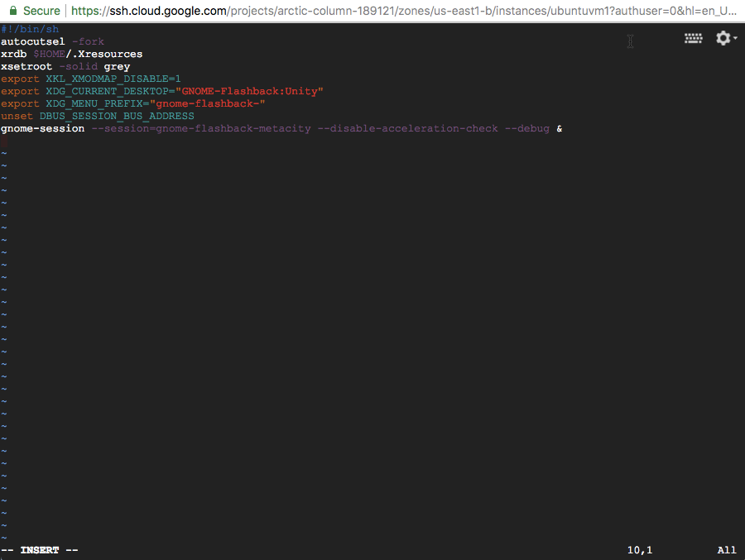
Task: Click 'DBUS_SESSION_BUS_ADDRESS' variable text
Action: point(117,116)
